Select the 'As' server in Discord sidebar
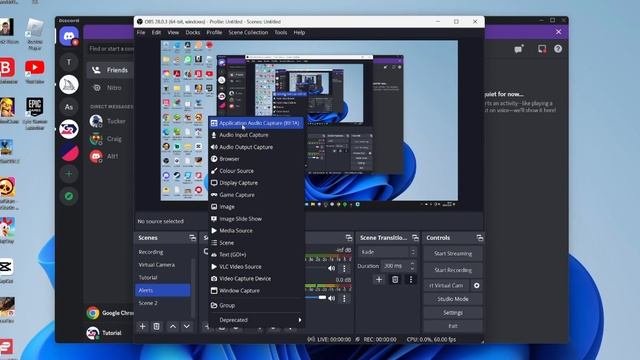640x360 pixels. pyautogui.click(x=69, y=107)
